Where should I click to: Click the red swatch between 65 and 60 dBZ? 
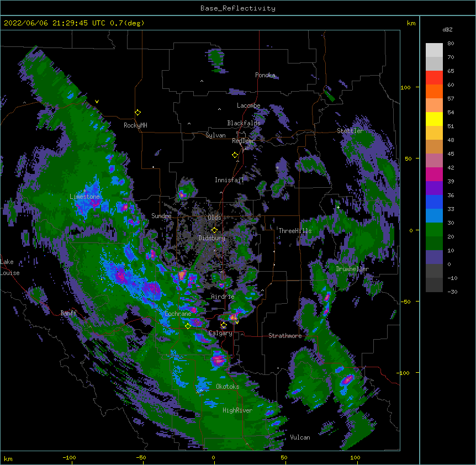[434, 78]
